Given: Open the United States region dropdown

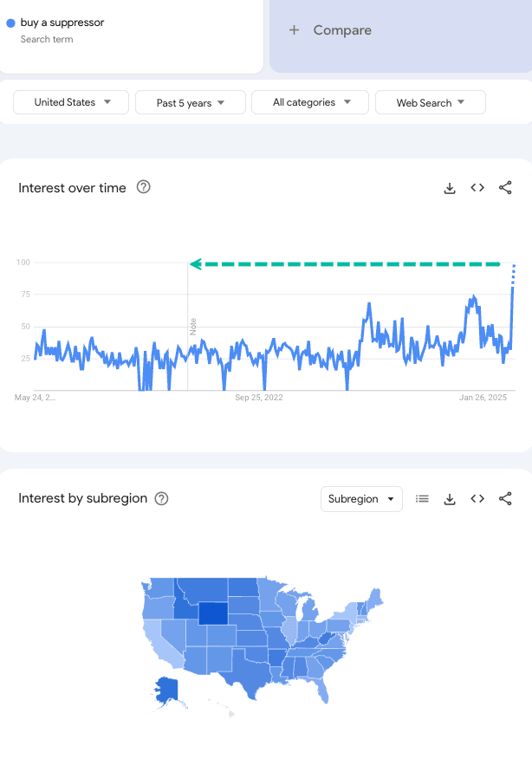Looking at the screenshot, I should tap(71, 102).
